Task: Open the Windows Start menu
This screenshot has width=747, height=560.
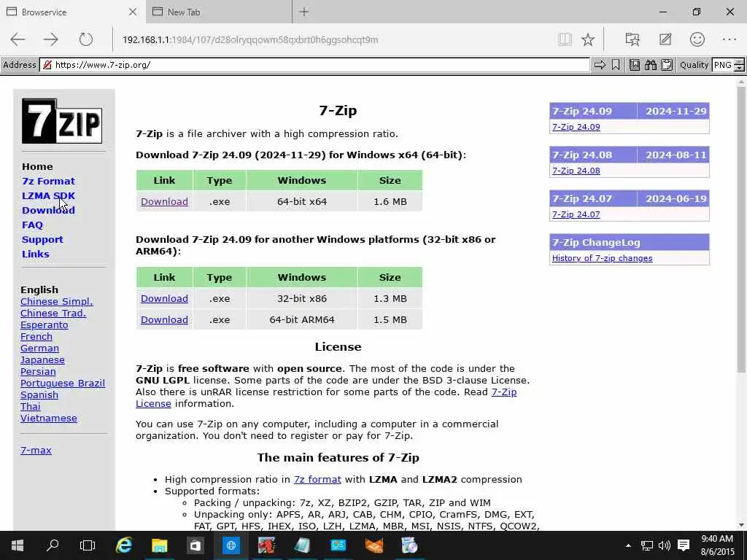Action: 18,545
